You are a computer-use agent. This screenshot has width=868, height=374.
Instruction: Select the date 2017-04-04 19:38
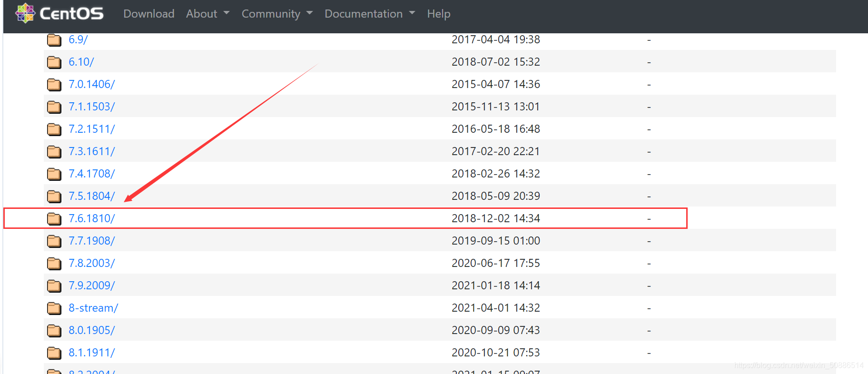[496, 39]
